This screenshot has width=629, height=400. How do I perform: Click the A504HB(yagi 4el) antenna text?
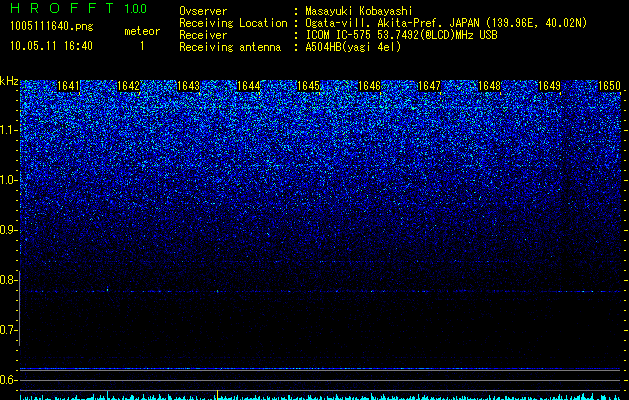pos(353,47)
